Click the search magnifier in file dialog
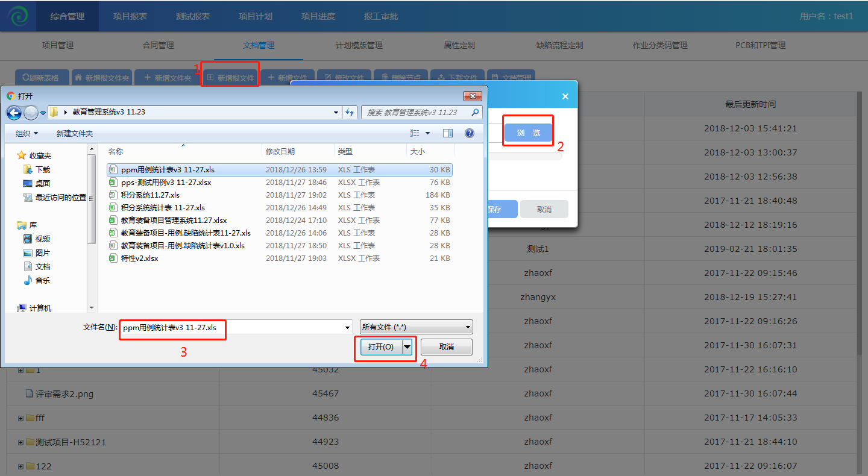868x476 pixels. [475, 113]
